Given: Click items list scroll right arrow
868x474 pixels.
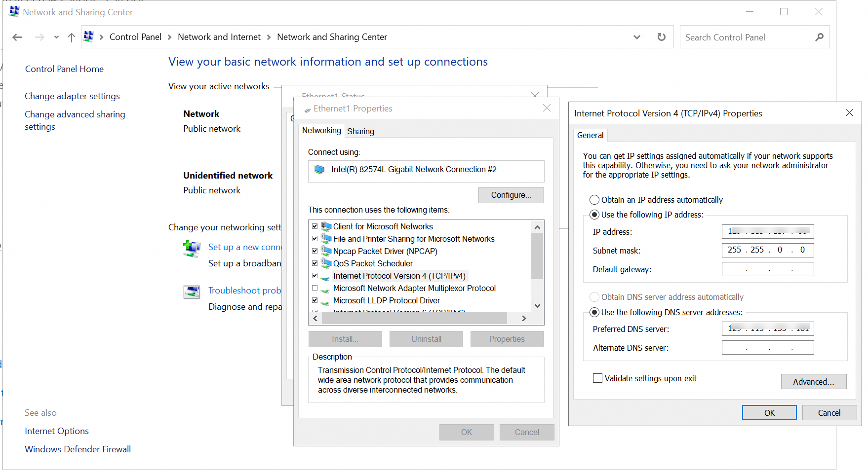Looking at the screenshot, I should (524, 319).
